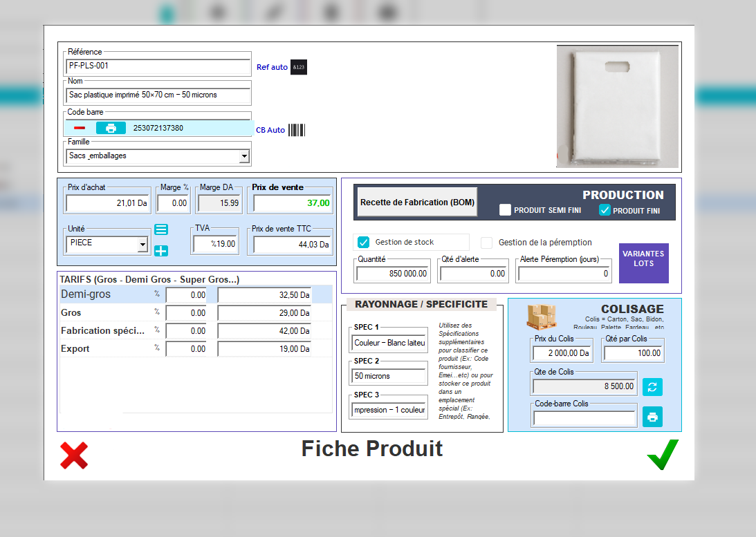Image resolution: width=756 pixels, height=537 pixels.
Task: Open the Recette de Fabrication (BOM)
Action: tap(415, 201)
